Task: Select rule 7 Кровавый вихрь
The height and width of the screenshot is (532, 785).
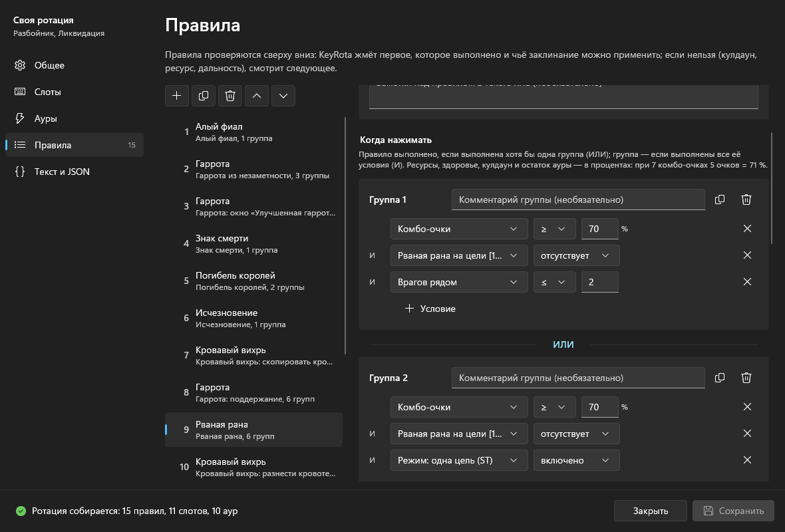Action: tap(254, 355)
